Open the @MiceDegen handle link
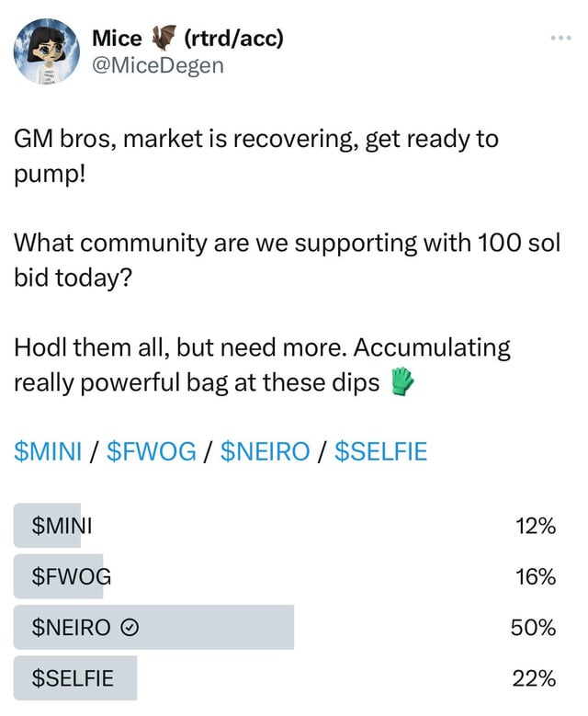 pos(157,66)
